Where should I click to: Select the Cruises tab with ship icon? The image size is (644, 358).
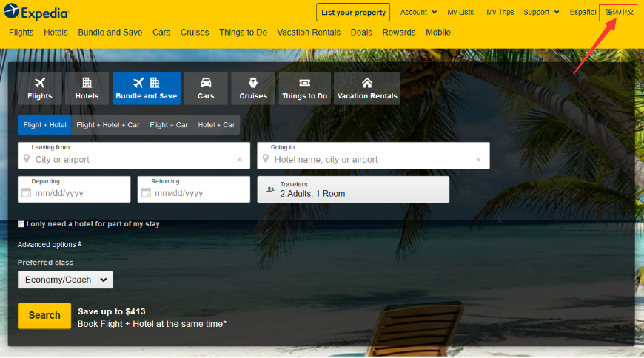pyautogui.click(x=253, y=88)
